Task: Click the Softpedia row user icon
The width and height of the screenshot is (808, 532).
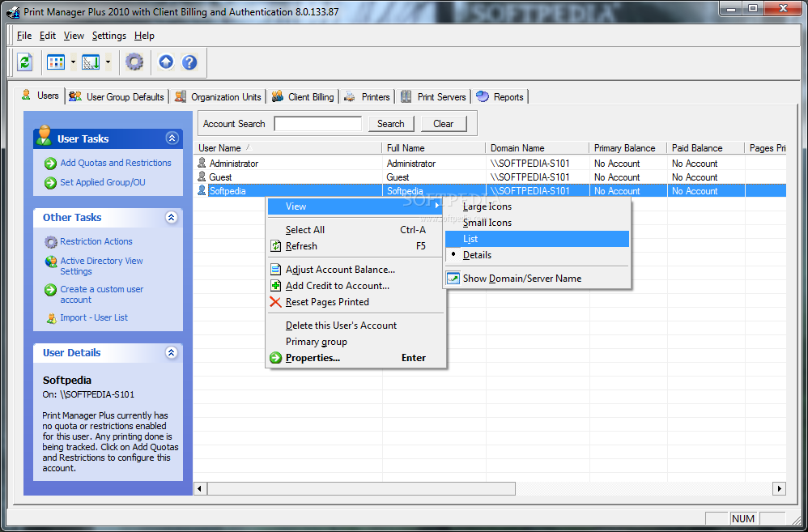Action: [202, 191]
